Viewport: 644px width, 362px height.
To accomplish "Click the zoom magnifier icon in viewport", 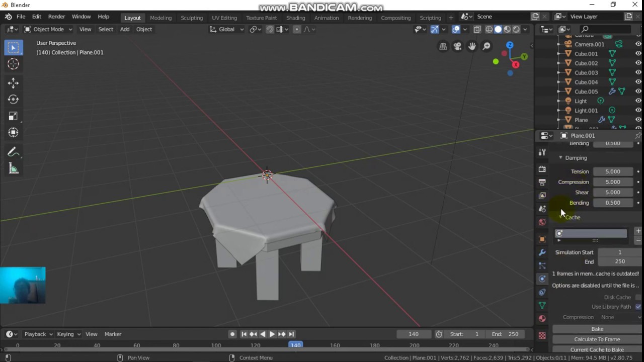I will point(487,47).
